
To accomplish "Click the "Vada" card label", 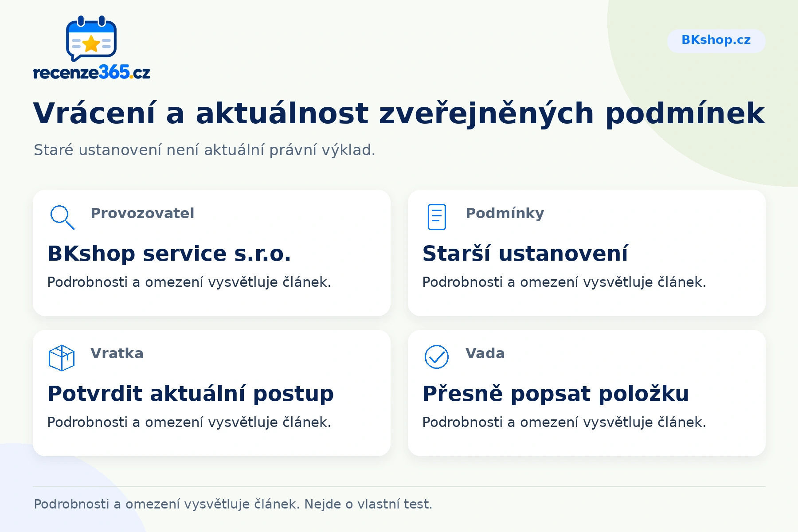I will (485, 353).
